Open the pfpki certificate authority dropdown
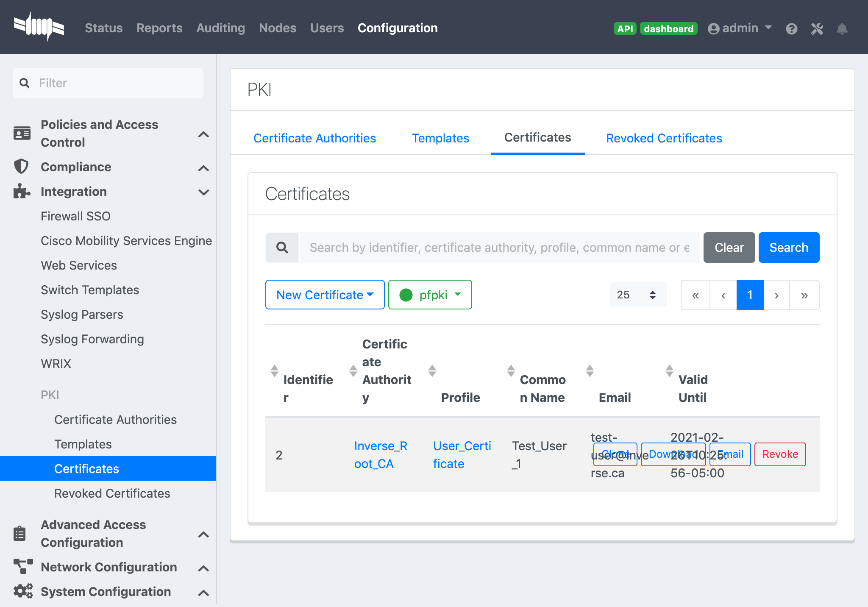 (x=430, y=295)
